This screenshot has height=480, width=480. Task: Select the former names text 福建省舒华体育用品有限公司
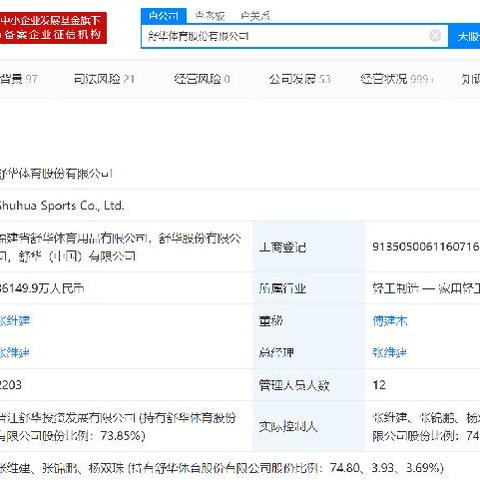click(x=74, y=238)
